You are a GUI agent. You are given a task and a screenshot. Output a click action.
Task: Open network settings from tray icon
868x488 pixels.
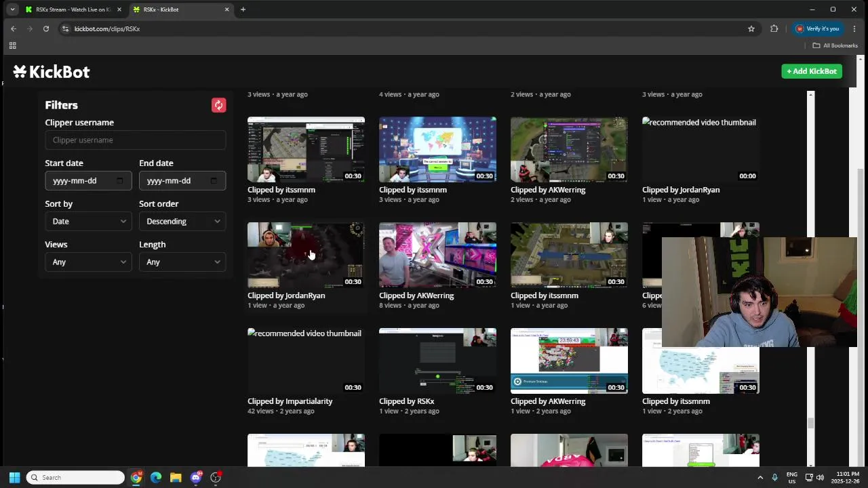pyautogui.click(x=809, y=478)
